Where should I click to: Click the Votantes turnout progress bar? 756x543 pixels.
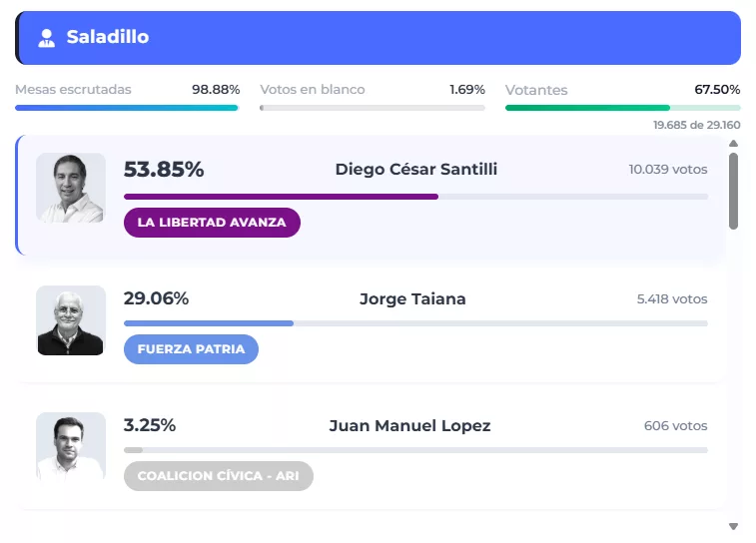622,108
